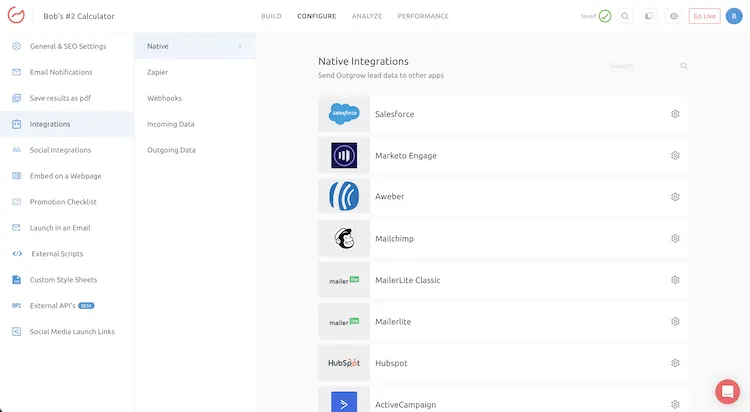Viewport: 750px width, 412px height.
Task: Open ActiveCampaign settings gear
Action: (x=675, y=404)
